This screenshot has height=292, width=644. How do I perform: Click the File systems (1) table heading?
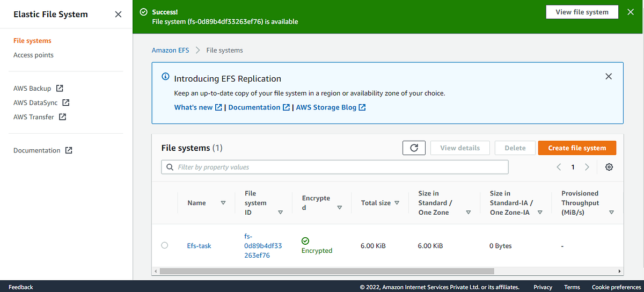tap(192, 148)
